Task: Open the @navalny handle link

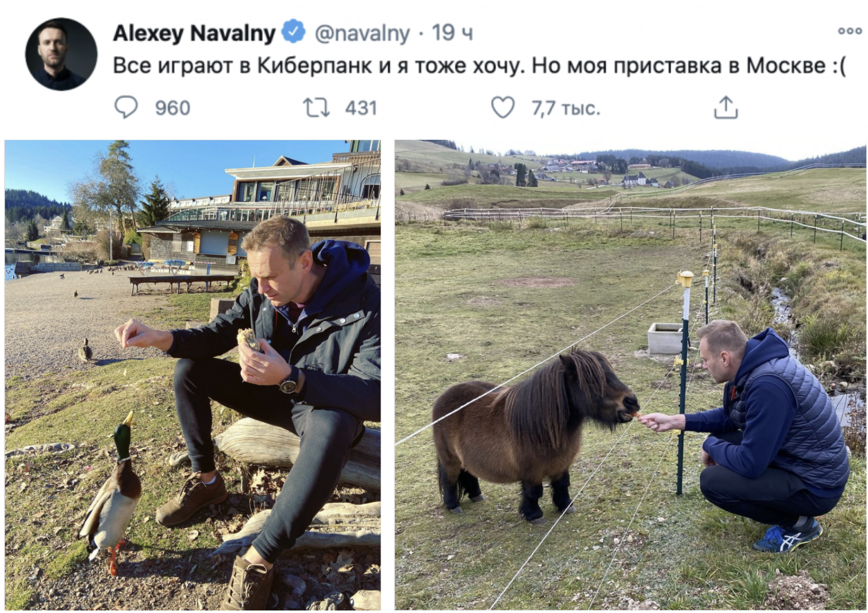Action: (362, 33)
